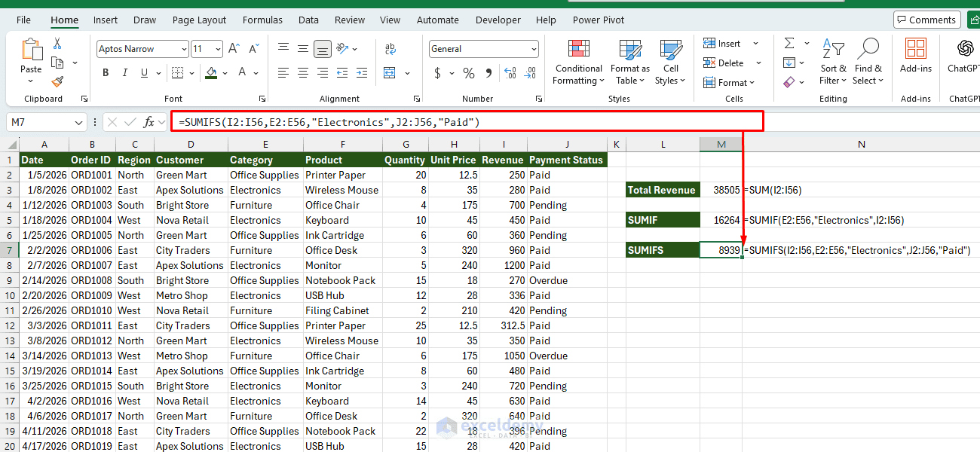
Task: Click the Wrap Text icon
Action: pos(390,49)
